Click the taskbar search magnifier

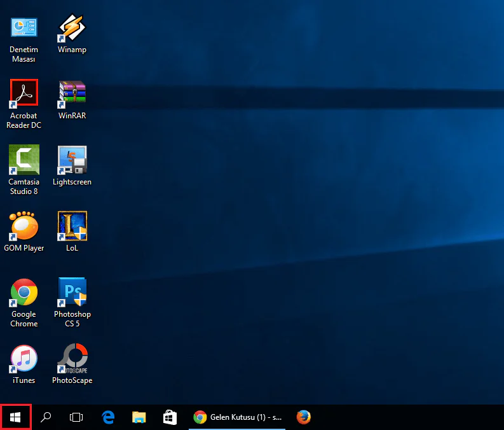click(46, 417)
